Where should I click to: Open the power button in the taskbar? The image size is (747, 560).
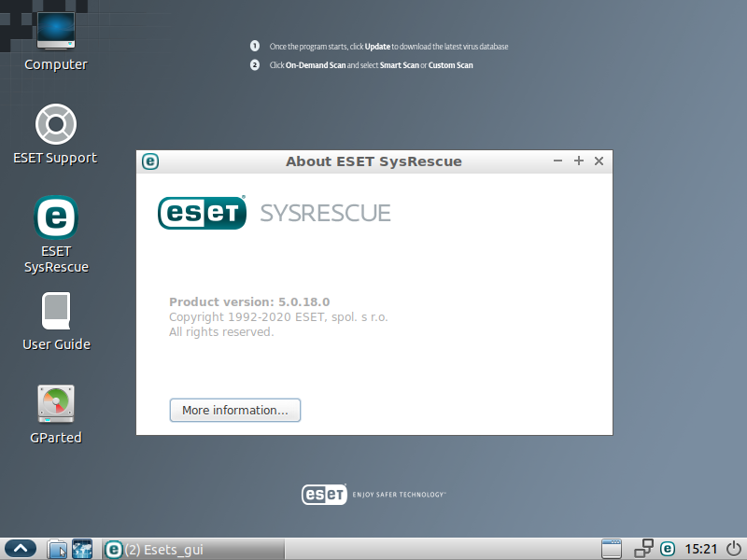coord(734,549)
